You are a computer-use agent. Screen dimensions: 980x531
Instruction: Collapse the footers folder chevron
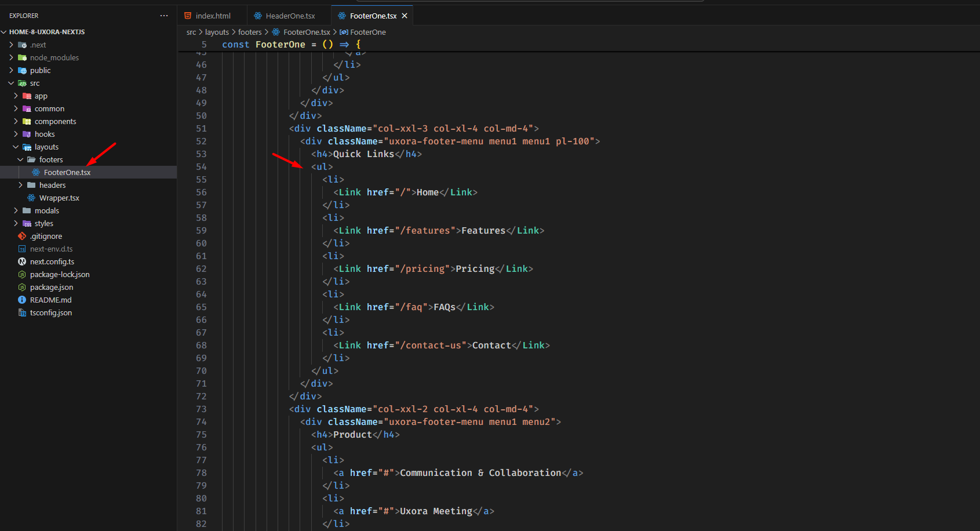coord(20,159)
